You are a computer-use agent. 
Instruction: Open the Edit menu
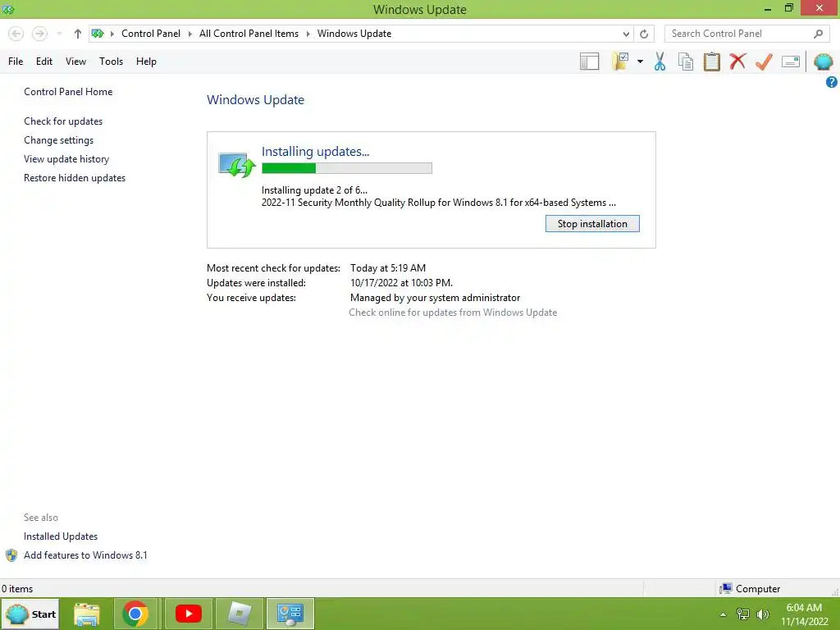tap(44, 62)
